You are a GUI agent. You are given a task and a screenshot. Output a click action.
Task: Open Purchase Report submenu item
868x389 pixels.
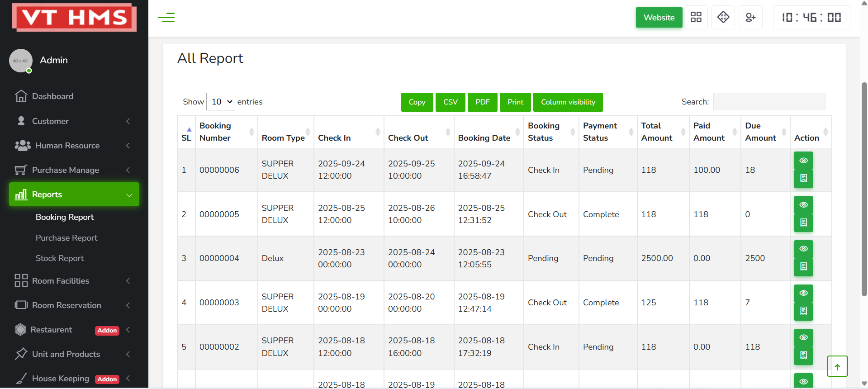(66, 238)
